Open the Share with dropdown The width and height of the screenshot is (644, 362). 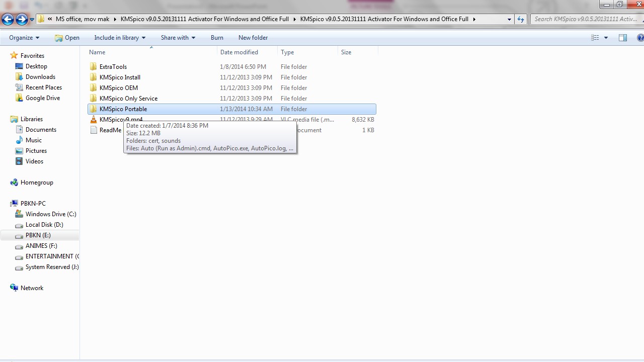tap(178, 38)
